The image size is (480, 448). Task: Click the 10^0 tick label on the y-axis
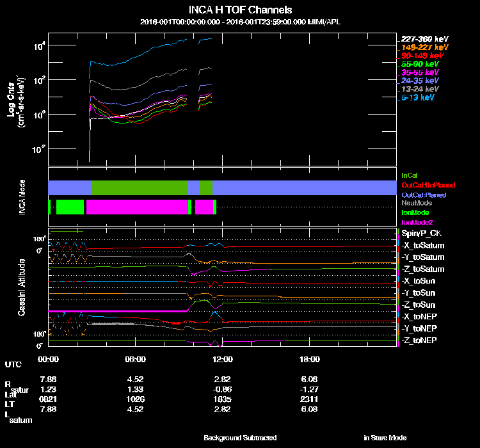39,115
